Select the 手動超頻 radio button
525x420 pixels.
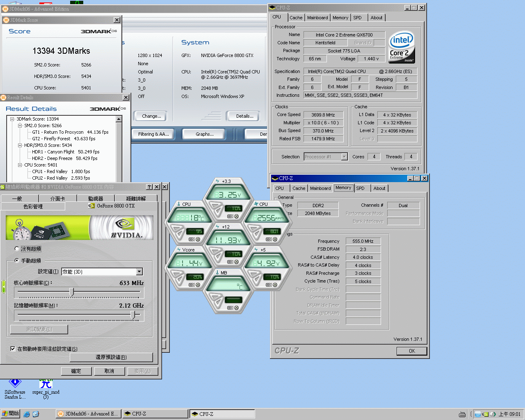pyautogui.click(x=17, y=260)
